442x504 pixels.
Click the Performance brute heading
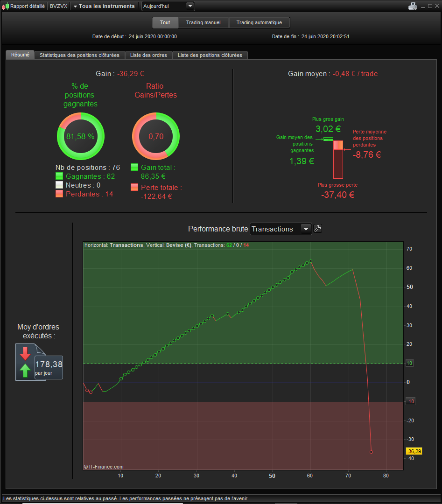(218, 229)
